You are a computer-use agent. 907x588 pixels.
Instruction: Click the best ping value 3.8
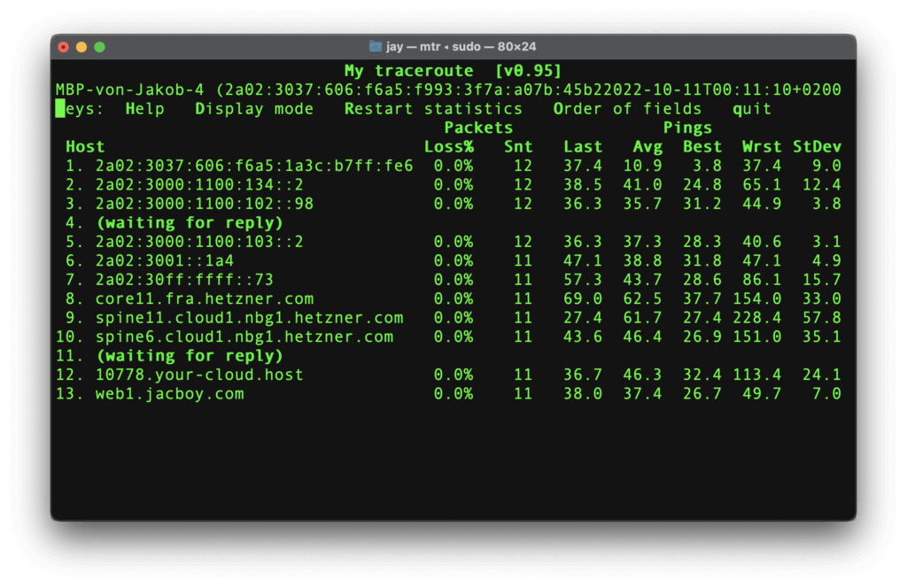[x=708, y=166]
